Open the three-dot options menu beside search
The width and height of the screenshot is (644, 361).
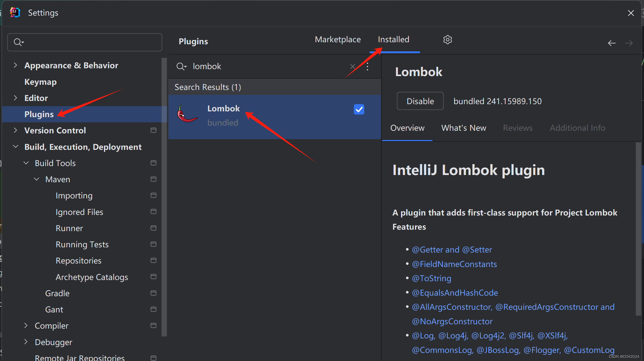pyautogui.click(x=367, y=67)
